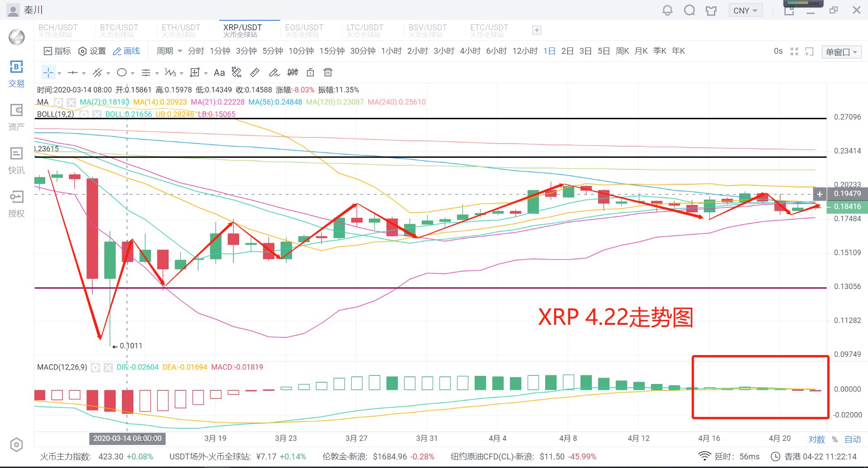Open the notifications bell
This screenshot has width=868, height=468.
(667, 10)
